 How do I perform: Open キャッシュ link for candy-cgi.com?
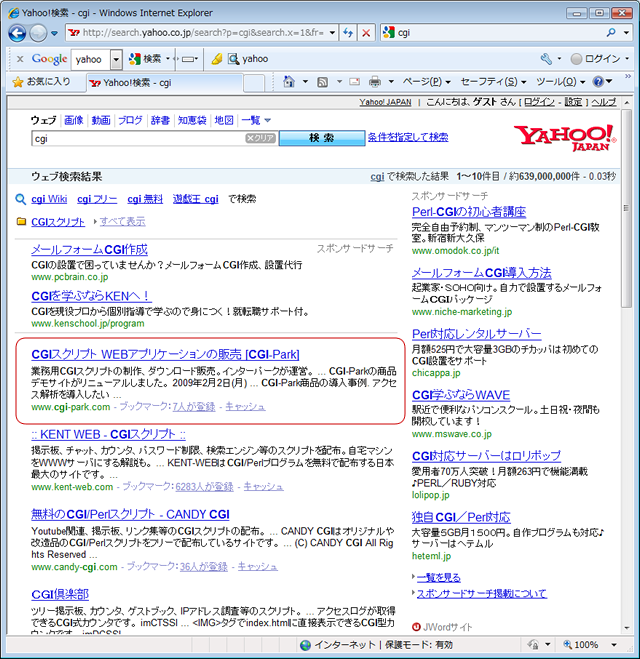[x=258, y=567]
